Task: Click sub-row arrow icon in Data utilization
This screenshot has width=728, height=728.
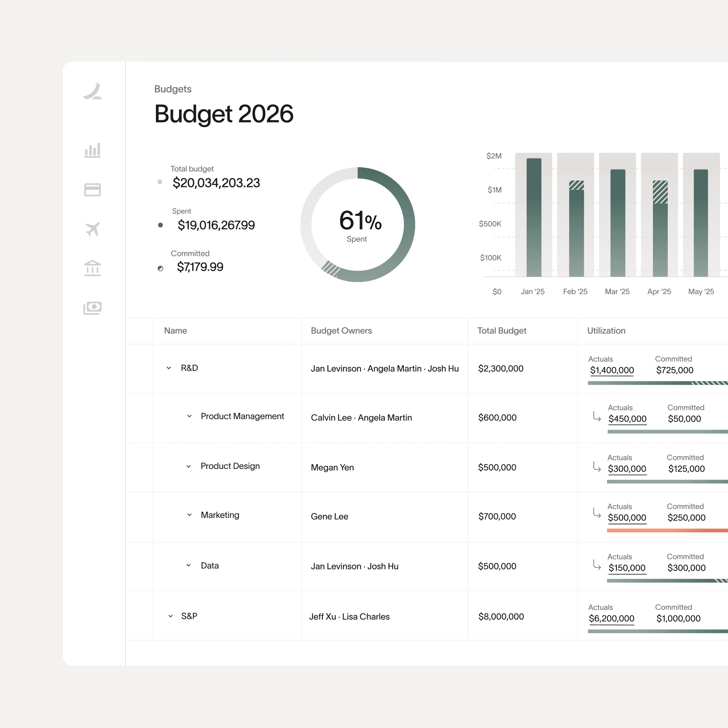Action: coord(597,565)
